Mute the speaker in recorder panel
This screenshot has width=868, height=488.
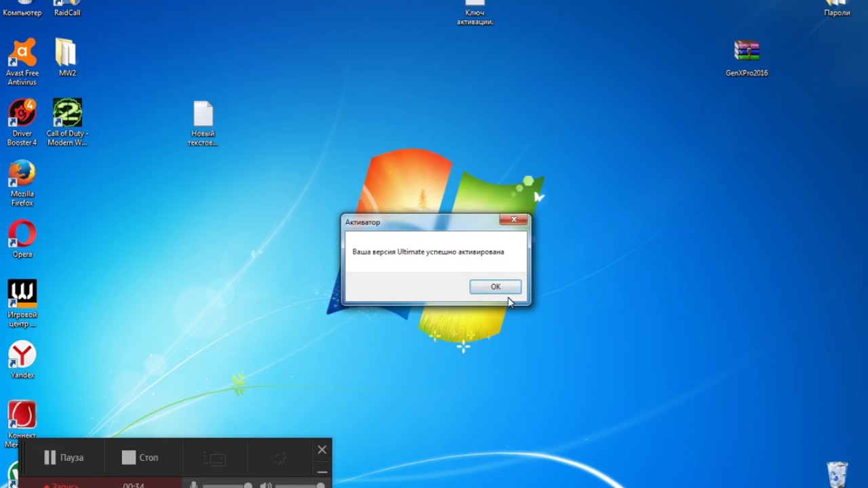pos(266,485)
